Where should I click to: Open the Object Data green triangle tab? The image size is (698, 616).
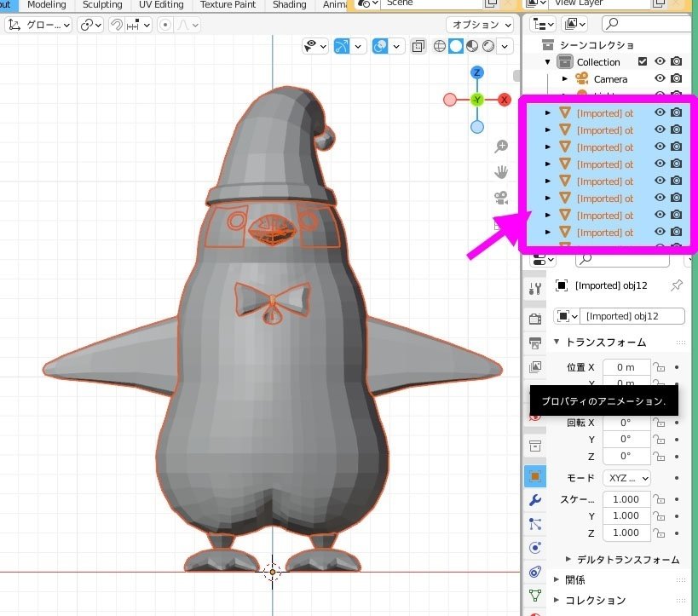click(x=535, y=595)
